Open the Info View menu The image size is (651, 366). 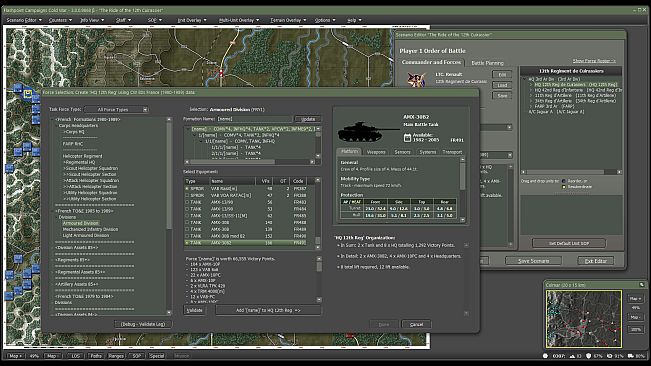tap(92, 20)
